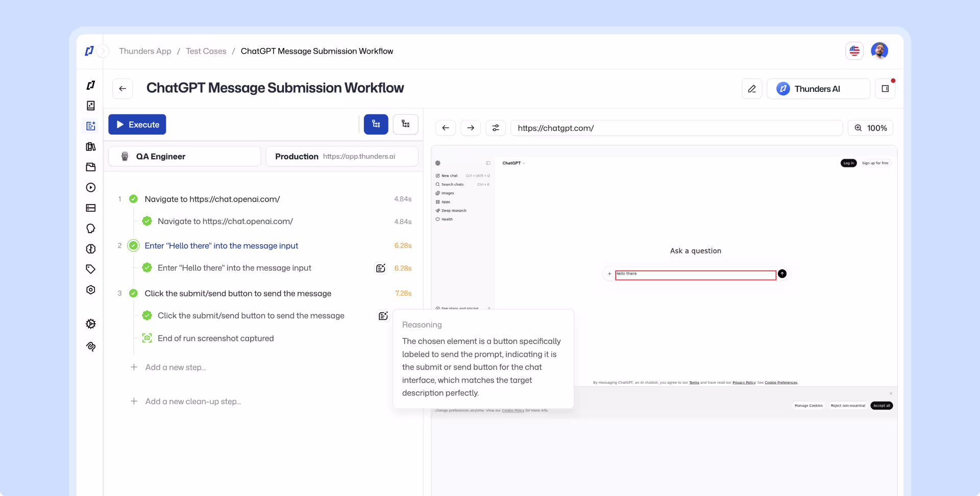The width and height of the screenshot is (980, 496).
Task: Select step 1 Navigate to https://chat.openai.com/
Action: (x=212, y=199)
